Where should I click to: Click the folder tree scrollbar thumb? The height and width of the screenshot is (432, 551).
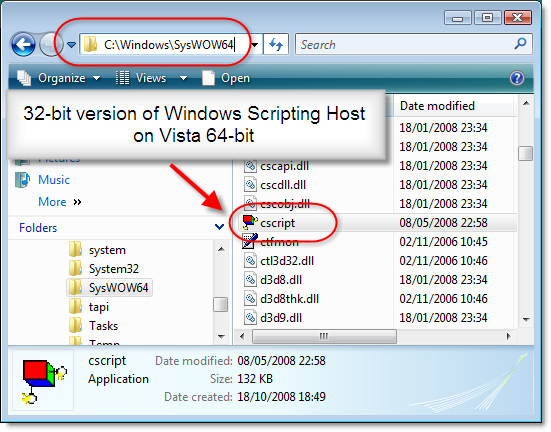[x=221, y=304]
